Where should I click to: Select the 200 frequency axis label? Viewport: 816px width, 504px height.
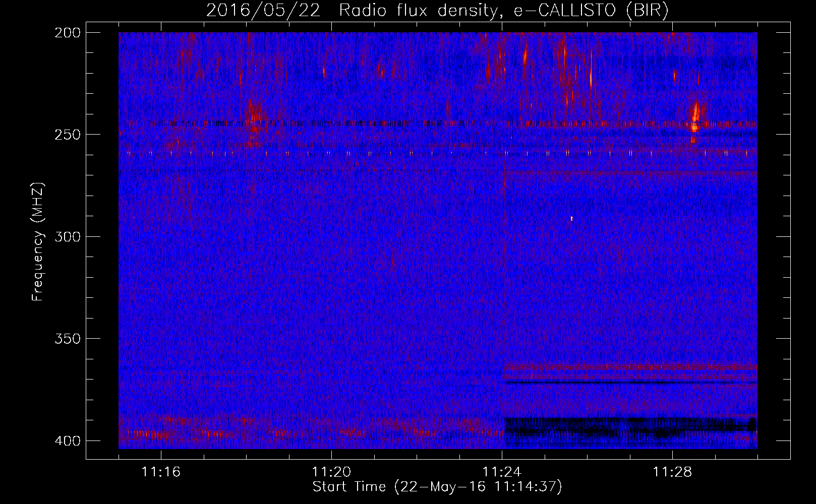tap(67, 33)
